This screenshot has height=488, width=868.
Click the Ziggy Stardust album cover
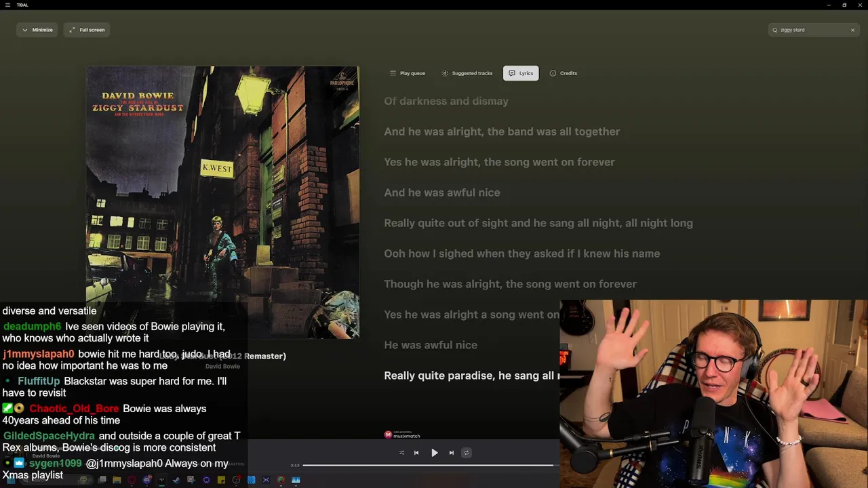222,202
